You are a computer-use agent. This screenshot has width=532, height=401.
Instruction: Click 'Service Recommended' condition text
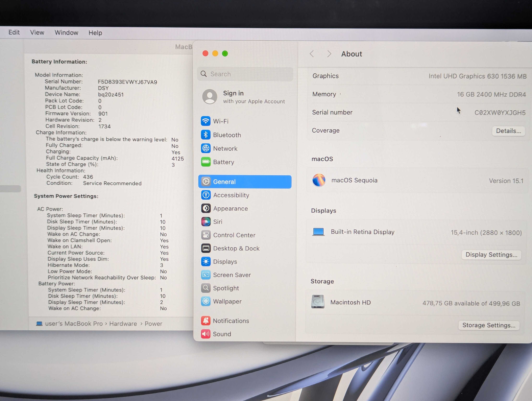click(x=112, y=183)
